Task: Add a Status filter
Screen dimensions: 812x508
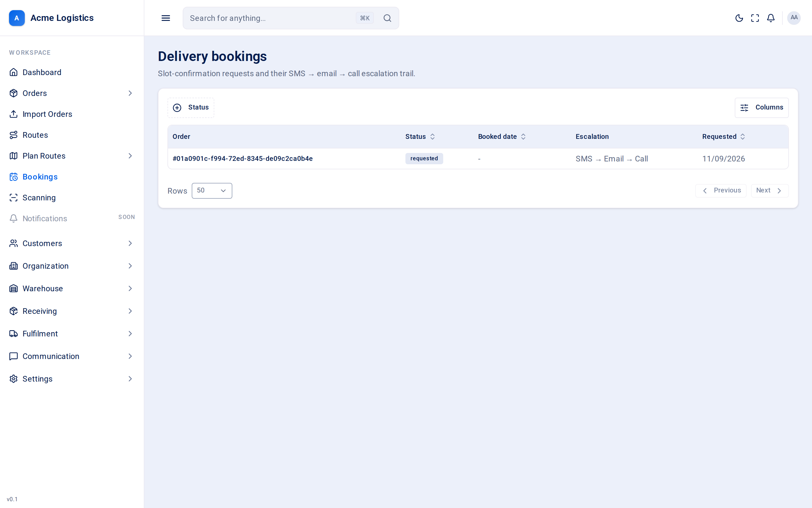Action: [191, 108]
